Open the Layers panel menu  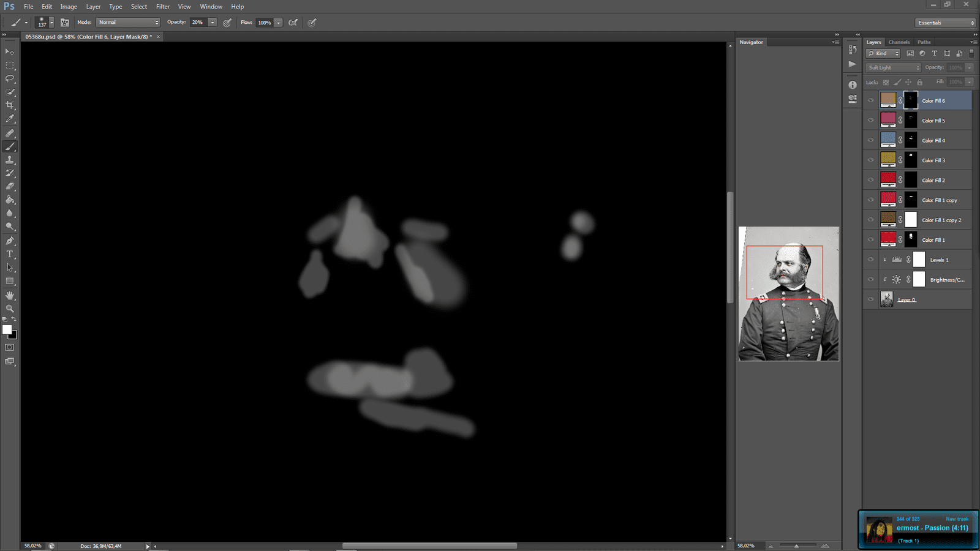click(973, 42)
